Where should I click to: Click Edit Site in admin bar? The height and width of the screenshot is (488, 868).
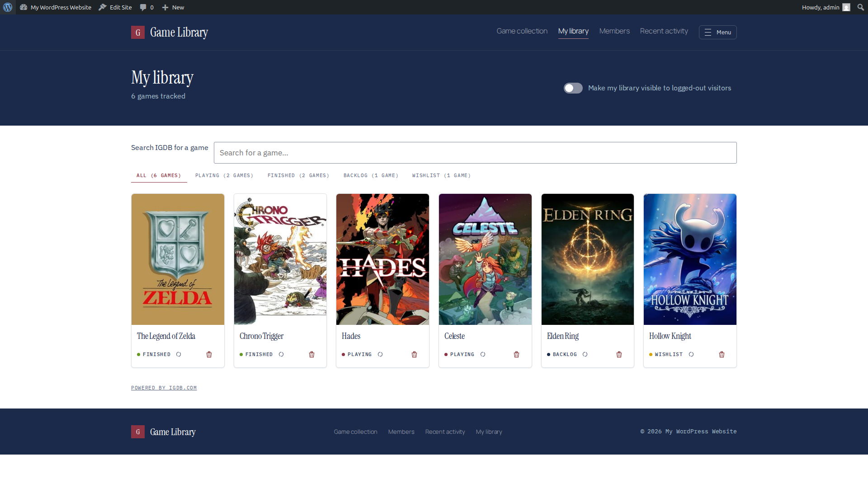(115, 7)
